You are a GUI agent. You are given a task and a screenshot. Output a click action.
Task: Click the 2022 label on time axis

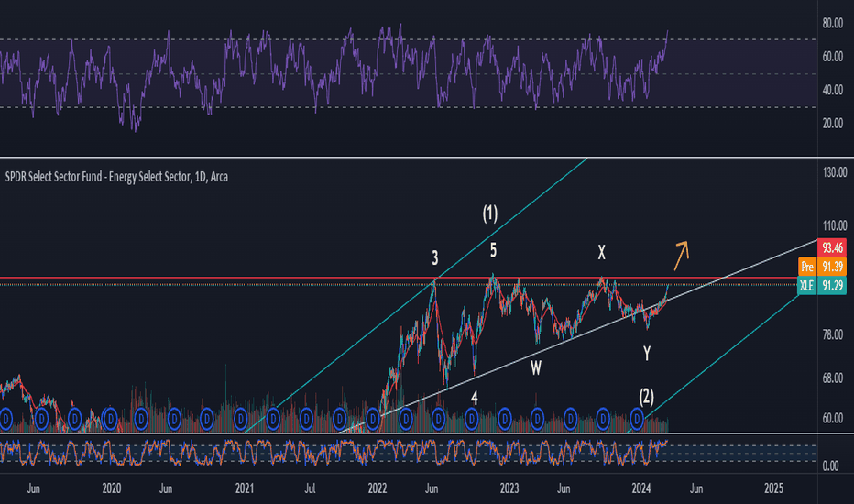tap(378, 488)
